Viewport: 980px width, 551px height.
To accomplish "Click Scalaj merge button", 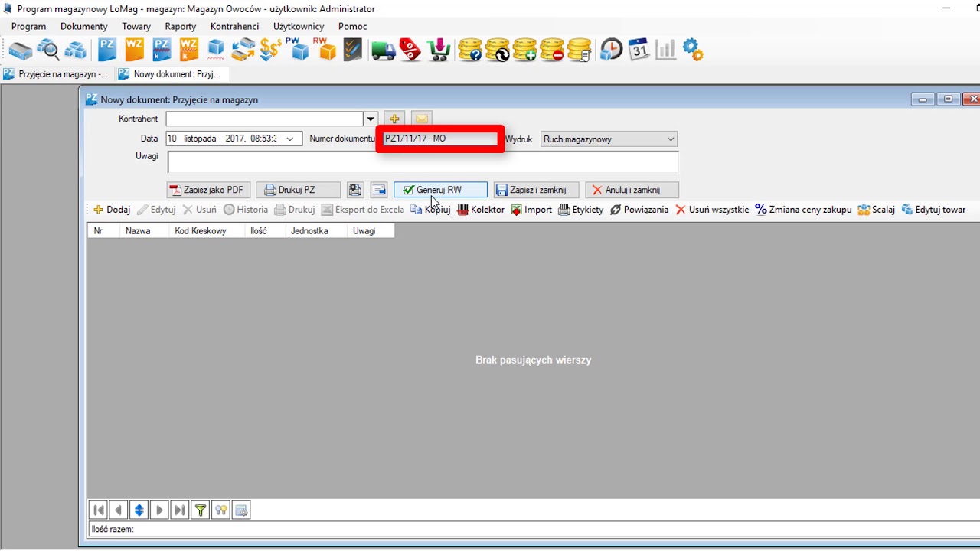I will point(877,210).
